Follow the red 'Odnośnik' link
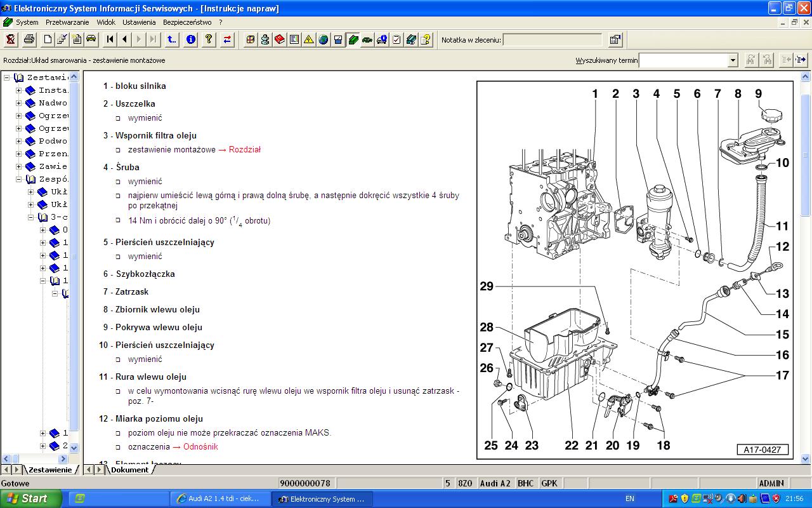 coord(200,447)
